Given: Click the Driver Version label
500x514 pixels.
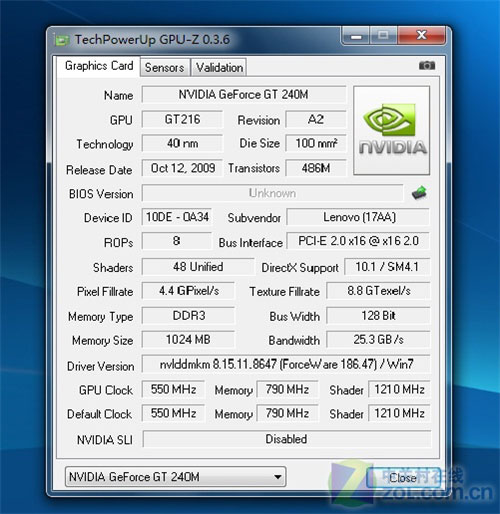Looking at the screenshot, I should tap(100, 366).
